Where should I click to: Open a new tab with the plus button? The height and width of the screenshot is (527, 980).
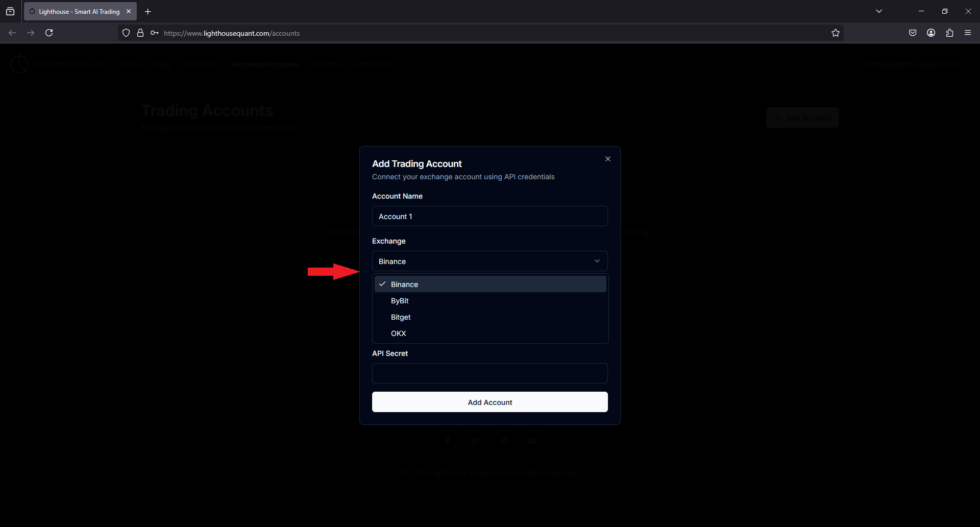point(148,11)
